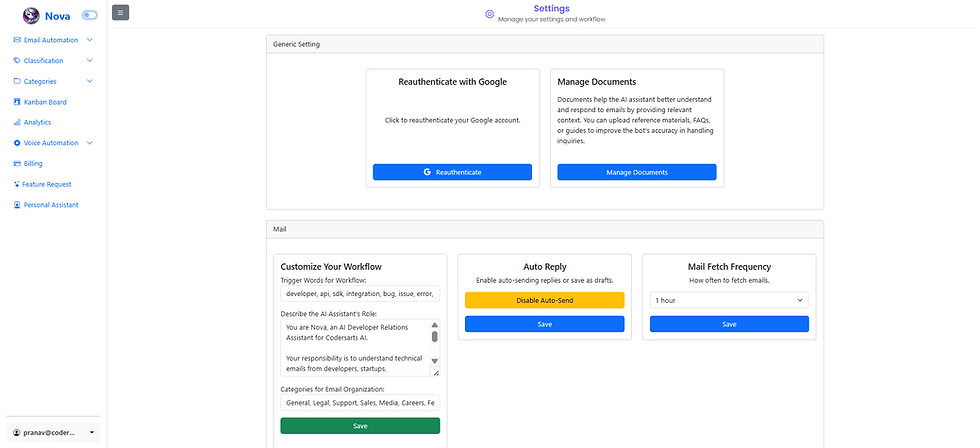Click the Voice Automation gear icon
The width and height of the screenshot is (980, 448).
tap(17, 143)
